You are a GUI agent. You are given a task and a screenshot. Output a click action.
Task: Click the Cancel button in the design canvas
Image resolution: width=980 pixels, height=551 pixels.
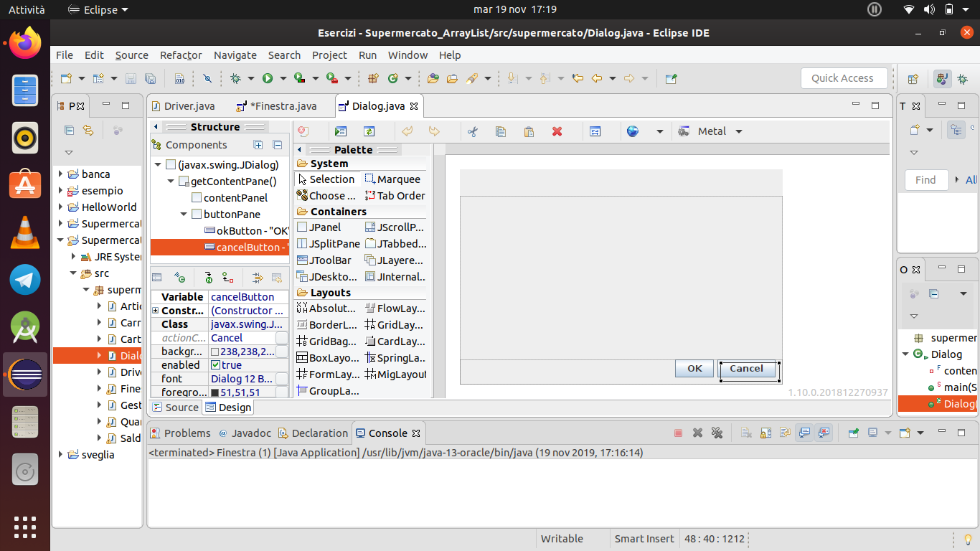(x=746, y=369)
